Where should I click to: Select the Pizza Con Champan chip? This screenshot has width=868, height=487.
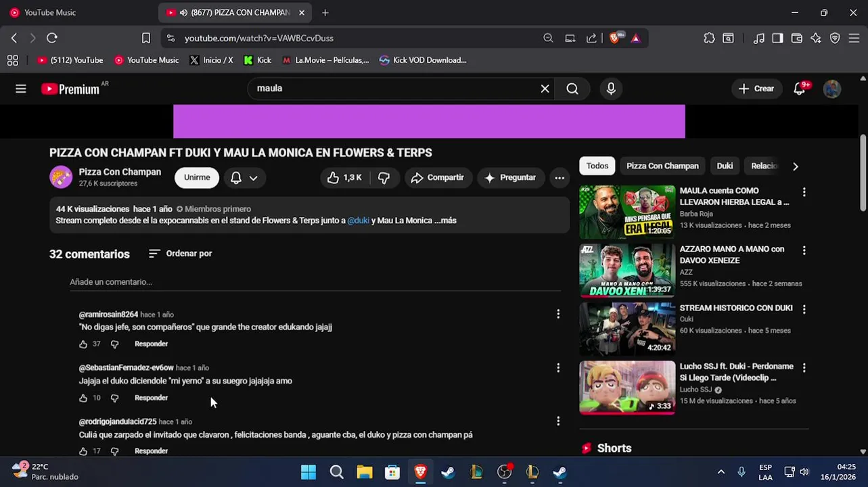click(662, 166)
